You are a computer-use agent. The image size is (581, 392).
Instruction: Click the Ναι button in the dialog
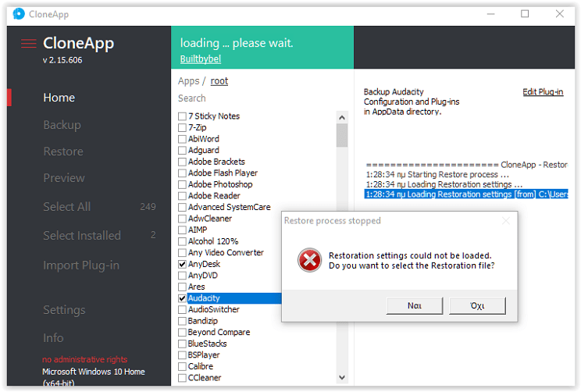[x=415, y=305]
